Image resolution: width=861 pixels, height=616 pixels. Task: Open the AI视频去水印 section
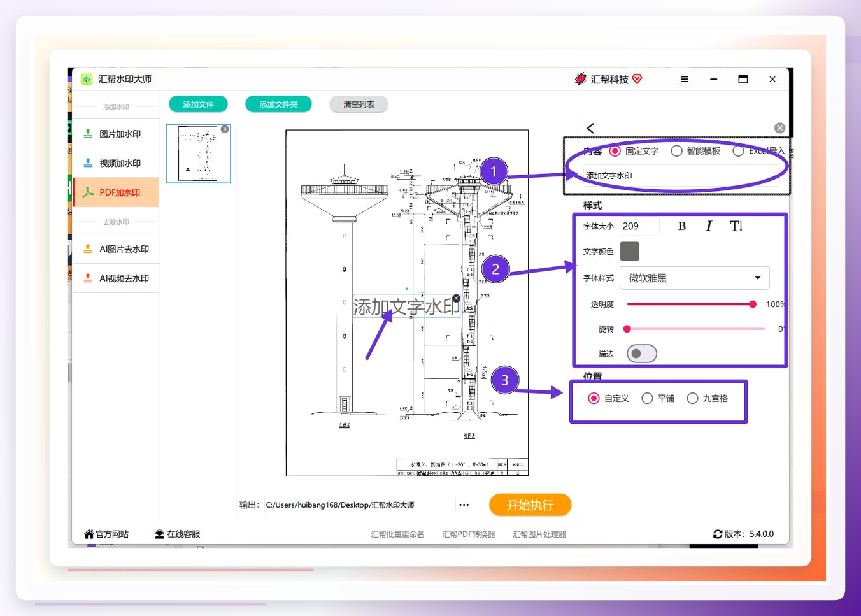(x=116, y=278)
